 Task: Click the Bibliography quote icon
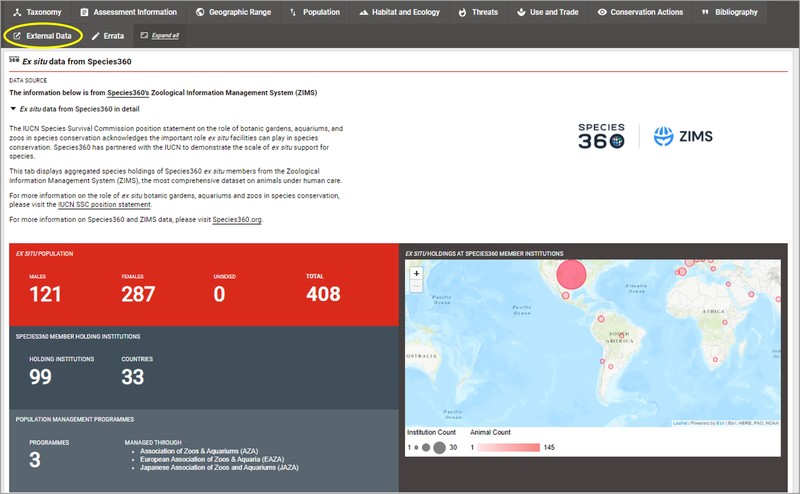(x=705, y=12)
